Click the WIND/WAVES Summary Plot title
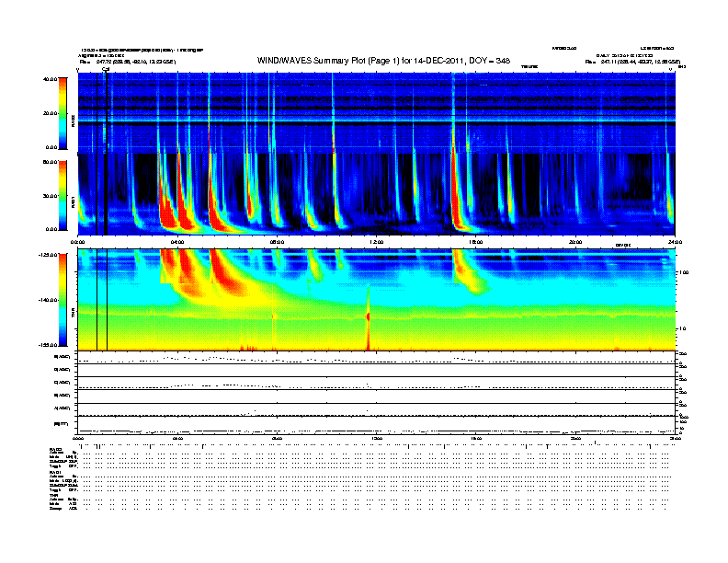Viewport: 728px width, 563px height. click(x=383, y=61)
